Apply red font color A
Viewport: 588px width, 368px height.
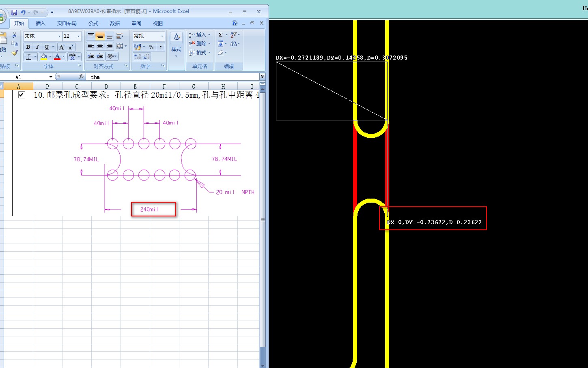pos(57,57)
